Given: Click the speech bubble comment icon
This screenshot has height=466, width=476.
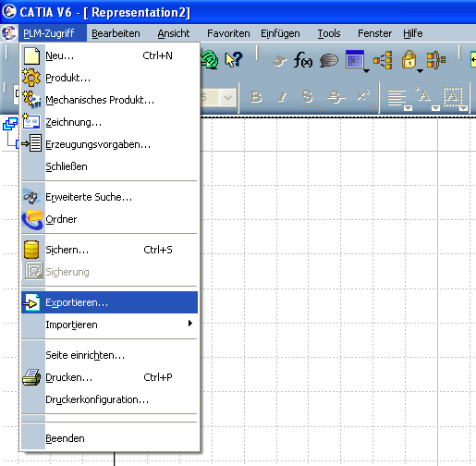Looking at the screenshot, I should (x=329, y=60).
